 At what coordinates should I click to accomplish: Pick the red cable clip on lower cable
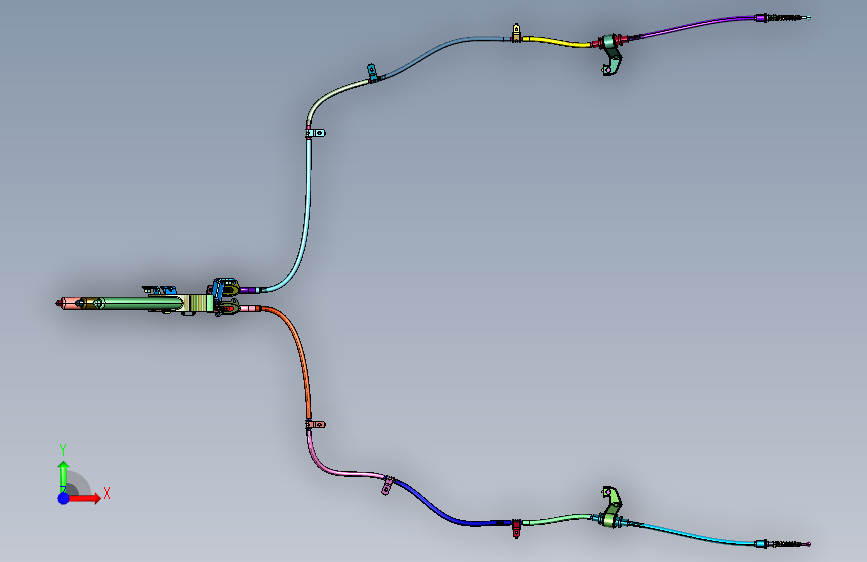(516, 528)
